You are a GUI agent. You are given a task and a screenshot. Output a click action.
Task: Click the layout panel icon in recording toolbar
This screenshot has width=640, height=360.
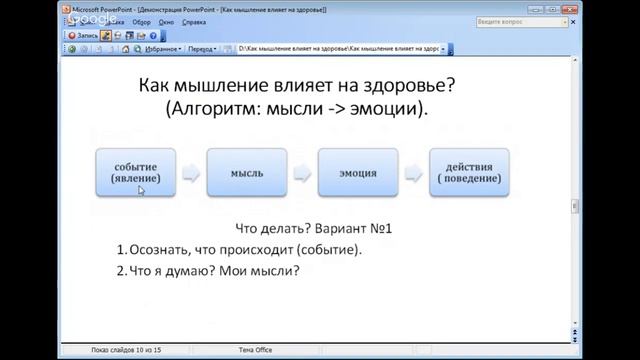click(129, 36)
